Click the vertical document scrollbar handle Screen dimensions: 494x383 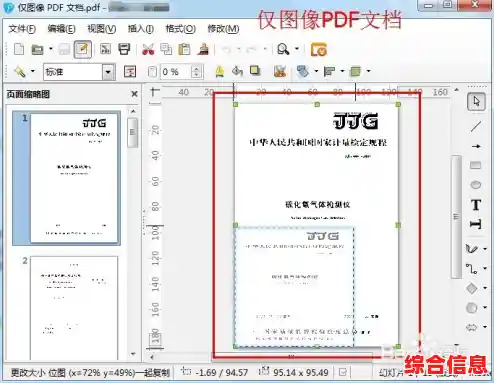(456, 217)
